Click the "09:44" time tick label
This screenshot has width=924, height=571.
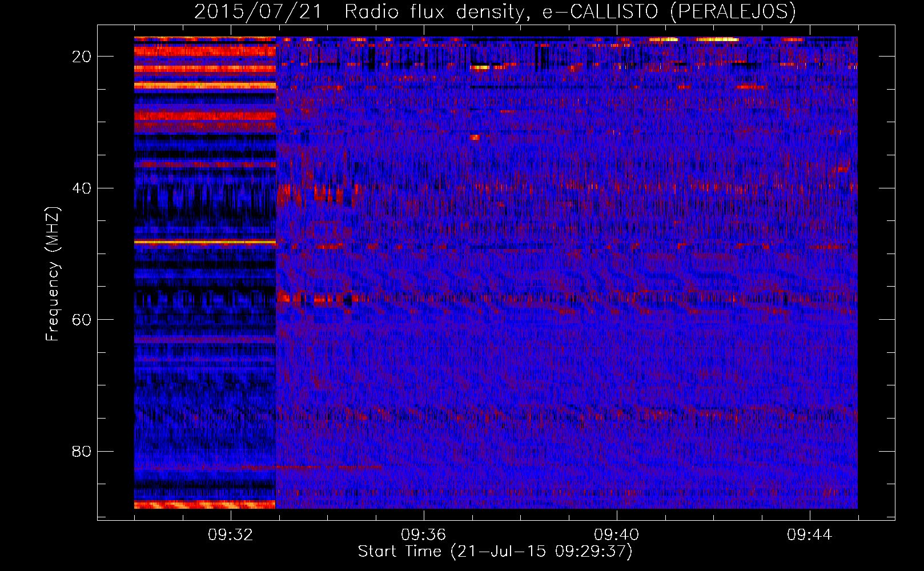pos(809,534)
